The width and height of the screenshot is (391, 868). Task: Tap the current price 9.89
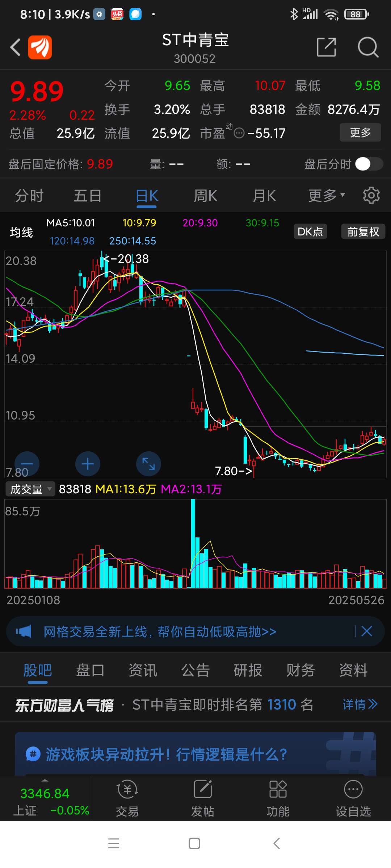point(37,91)
